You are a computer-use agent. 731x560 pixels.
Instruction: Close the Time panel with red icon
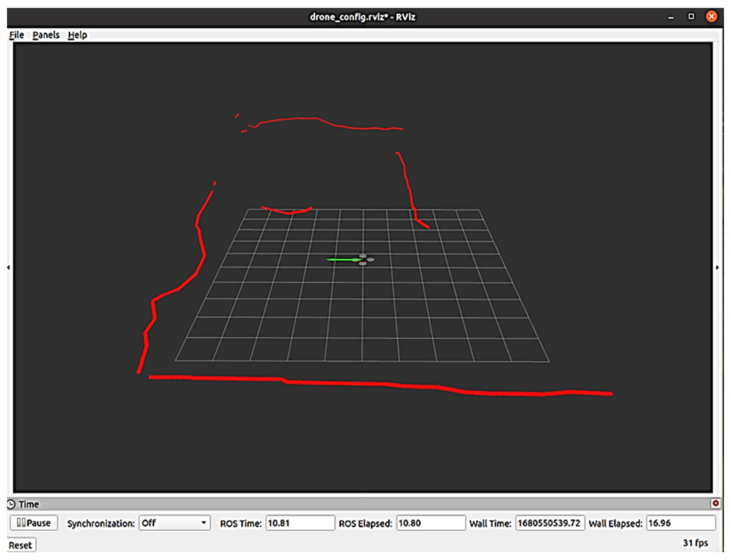coord(715,503)
